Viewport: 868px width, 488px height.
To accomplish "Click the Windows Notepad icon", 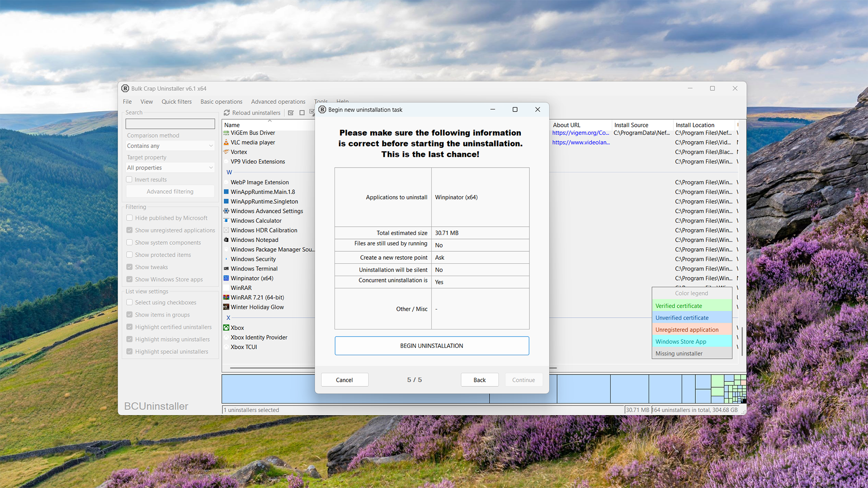I will (x=226, y=240).
